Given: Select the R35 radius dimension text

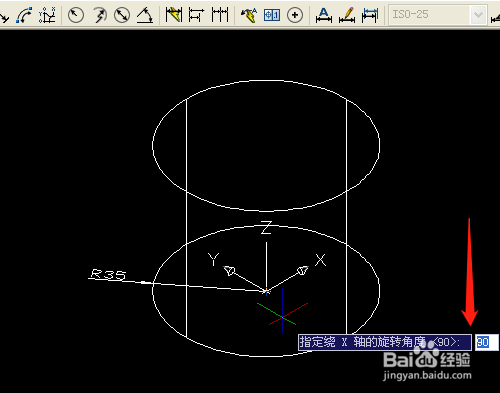Looking at the screenshot, I should pos(108,274).
